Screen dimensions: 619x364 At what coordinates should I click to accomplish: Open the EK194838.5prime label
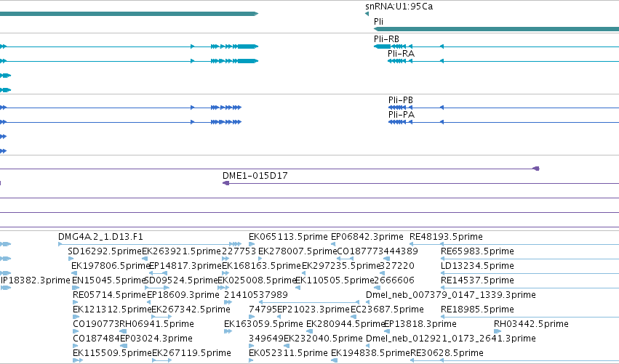click(370, 353)
